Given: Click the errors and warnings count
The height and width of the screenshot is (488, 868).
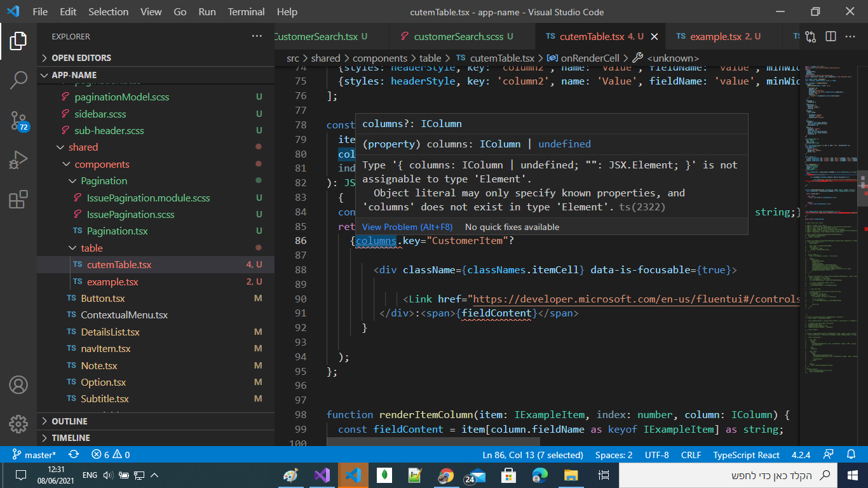Looking at the screenshot, I should coord(111,455).
